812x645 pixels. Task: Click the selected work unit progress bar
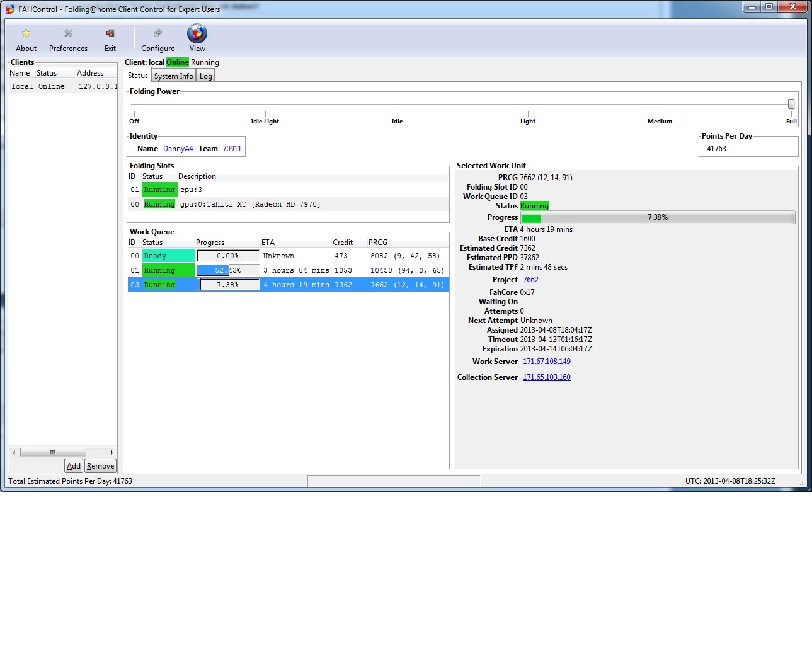658,217
